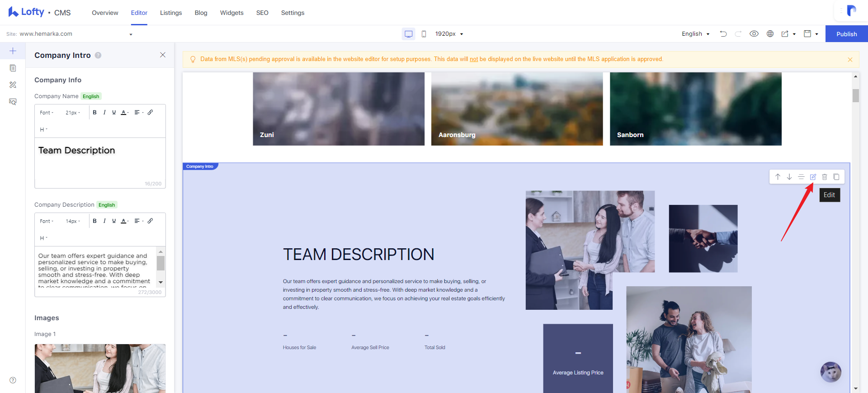Move the Company Intro block down
This screenshot has height=393, width=868.
tap(789, 177)
